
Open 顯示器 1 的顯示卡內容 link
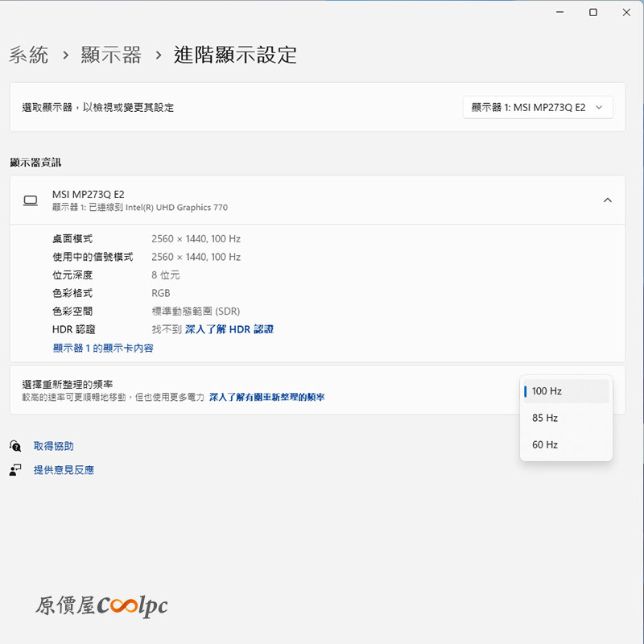103,349
